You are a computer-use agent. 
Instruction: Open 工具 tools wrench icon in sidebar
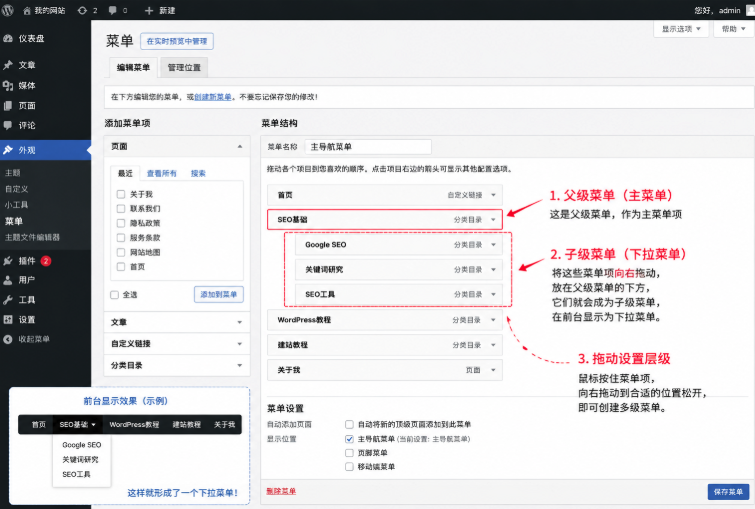coord(8,300)
